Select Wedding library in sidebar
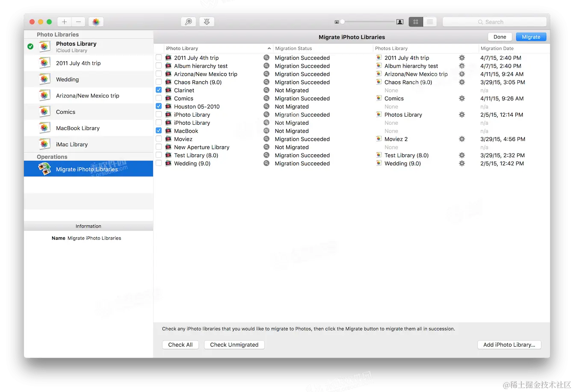The image size is (574, 392). (x=89, y=80)
